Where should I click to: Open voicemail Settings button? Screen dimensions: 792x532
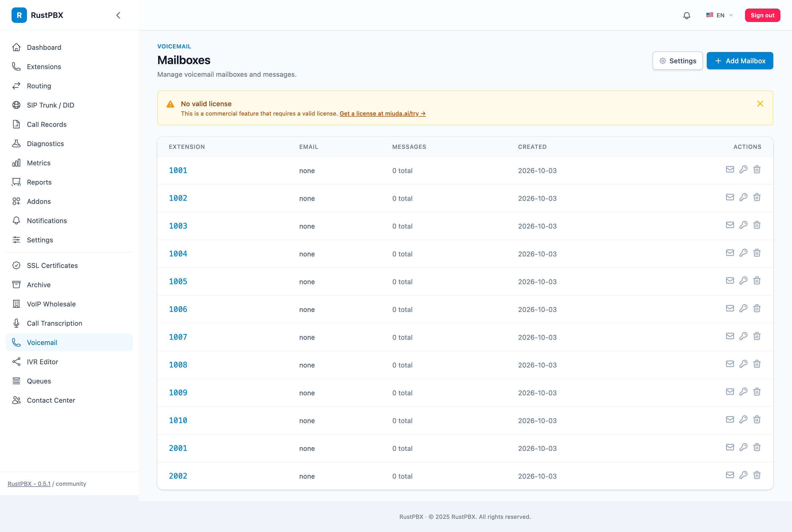tap(677, 61)
